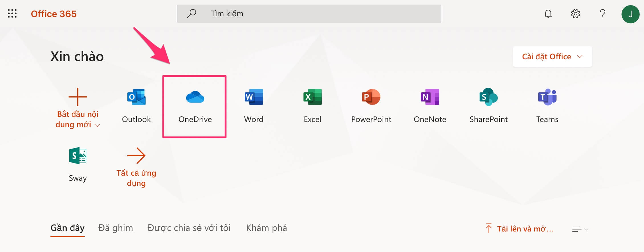Open the app launcher waffle menu
Viewport: 644px width, 252px height.
tap(12, 14)
